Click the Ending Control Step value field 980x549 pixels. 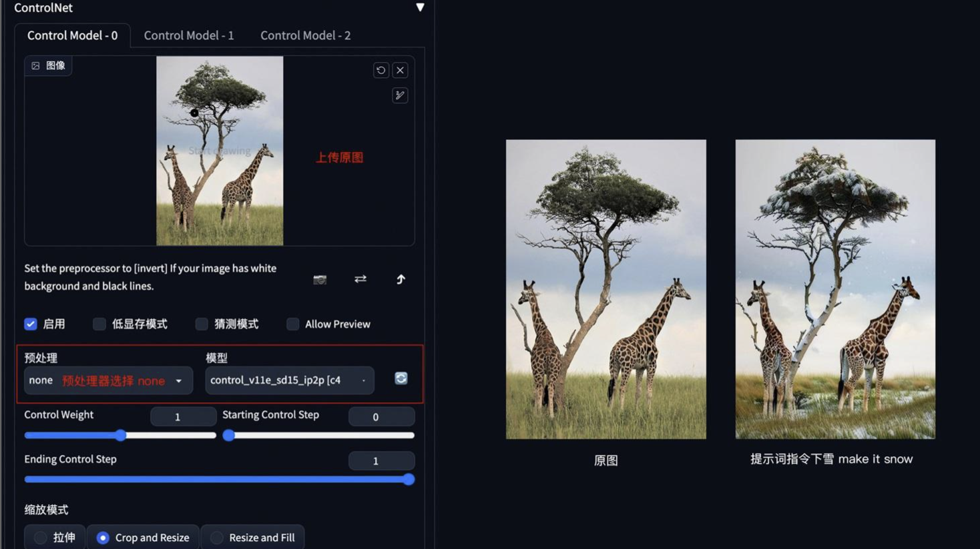381,460
